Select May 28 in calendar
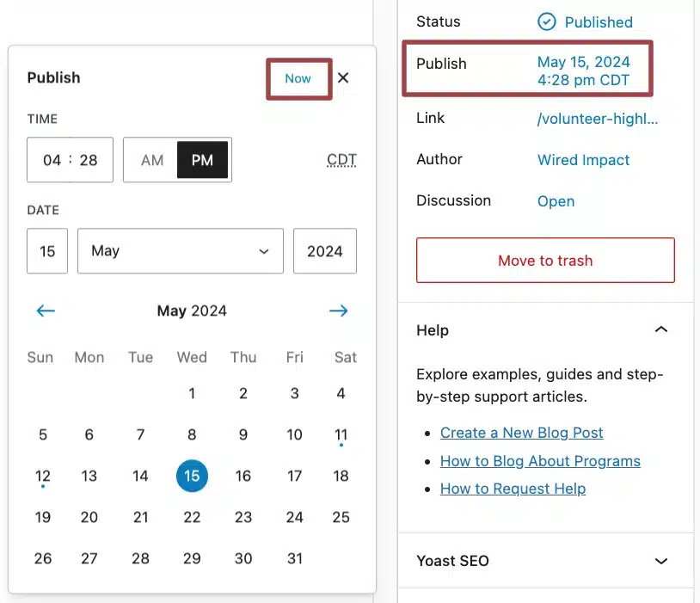 pyautogui.click(x=141, y=558)
